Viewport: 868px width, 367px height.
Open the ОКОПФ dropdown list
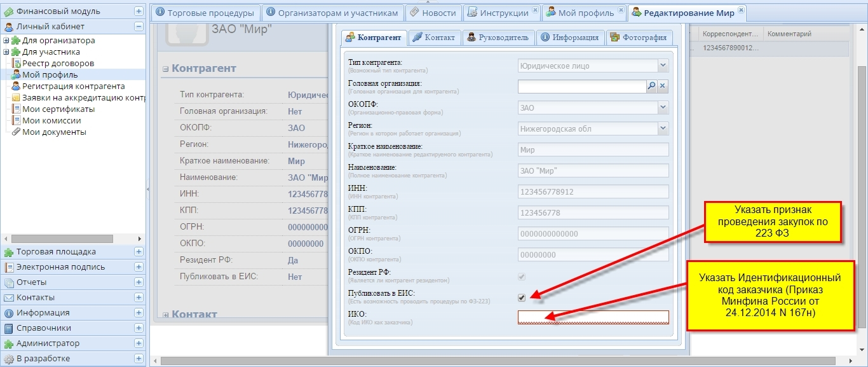[x=663, y=107]
